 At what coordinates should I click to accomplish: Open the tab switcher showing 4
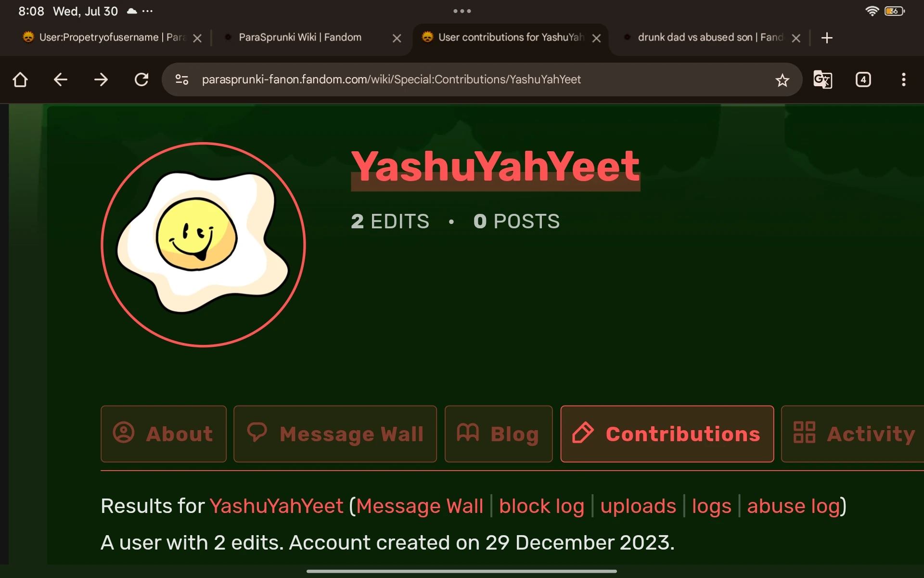tap(863, 79)
